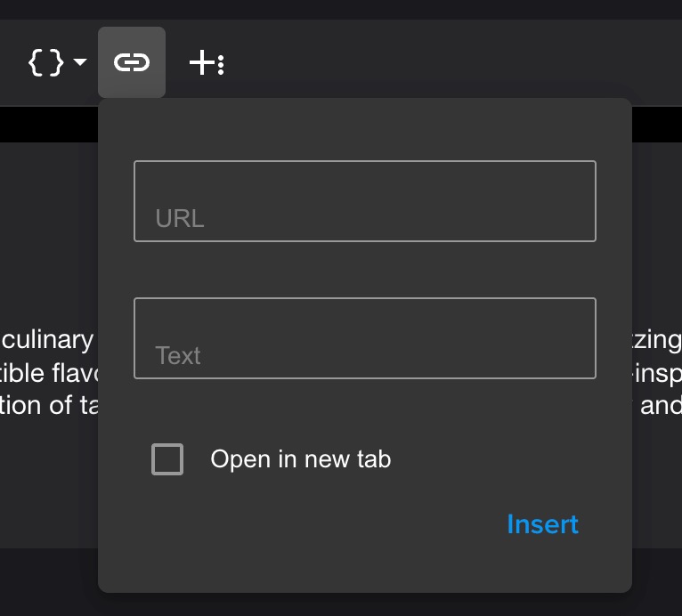682x616 pixels.
Task: Click the word "culinary" in the editor
Action: click(48, 340)
